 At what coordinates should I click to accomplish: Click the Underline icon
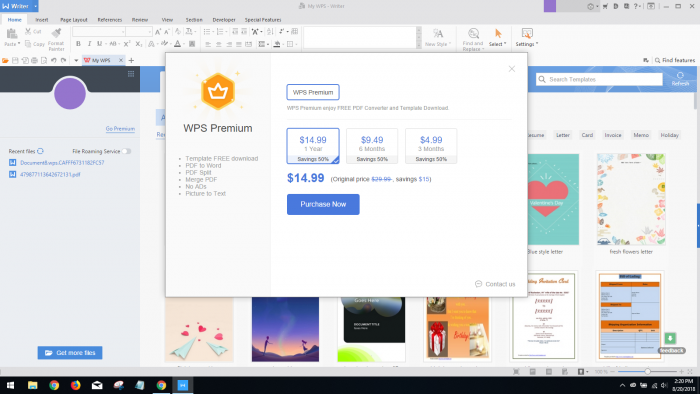pos(99,44)
